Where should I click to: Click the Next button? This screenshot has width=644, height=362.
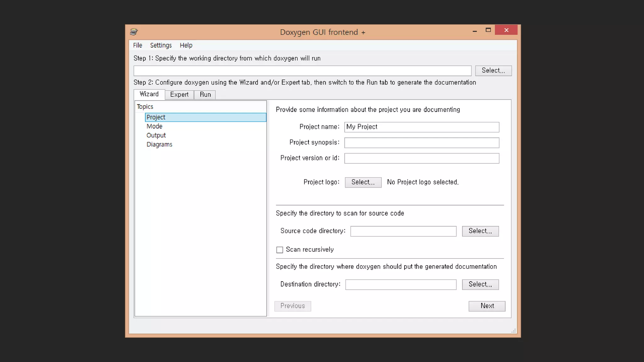(487, 306)
